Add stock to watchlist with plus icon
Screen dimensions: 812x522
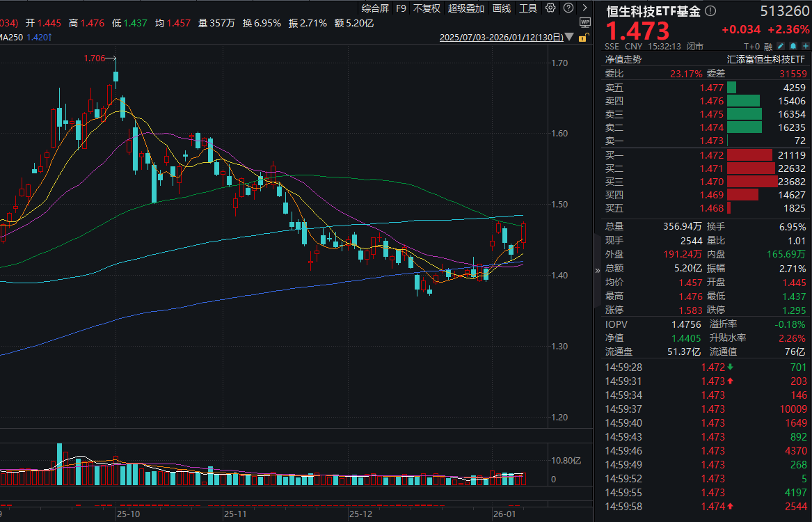[x=805, y=47]
